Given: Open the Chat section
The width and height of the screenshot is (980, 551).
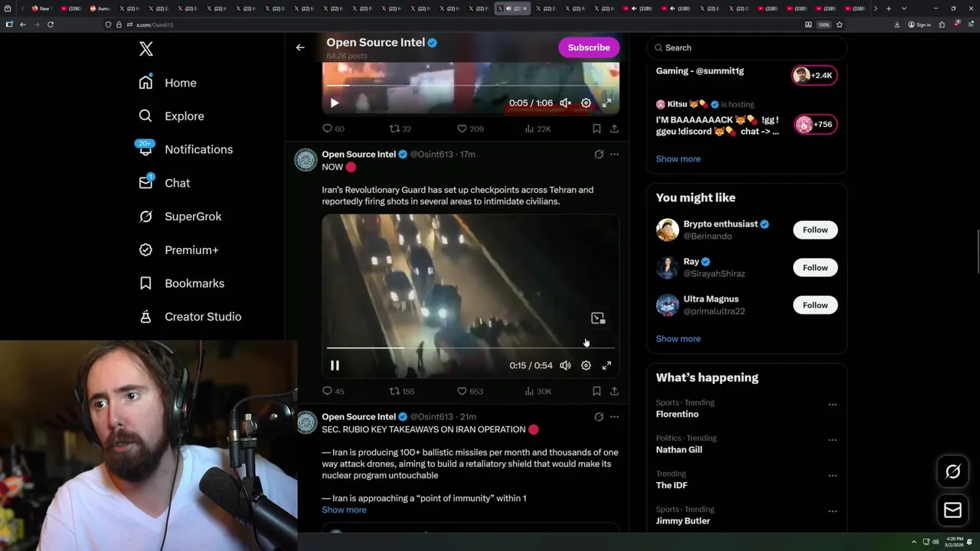Looking at the screenshot, I should pyautogui.click(x=164, y=183).
